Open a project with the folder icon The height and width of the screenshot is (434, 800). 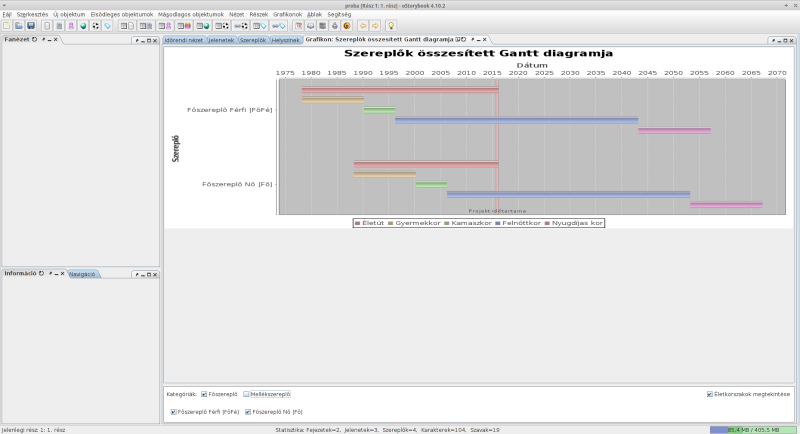pyautogui.click(x=19, y=25)
